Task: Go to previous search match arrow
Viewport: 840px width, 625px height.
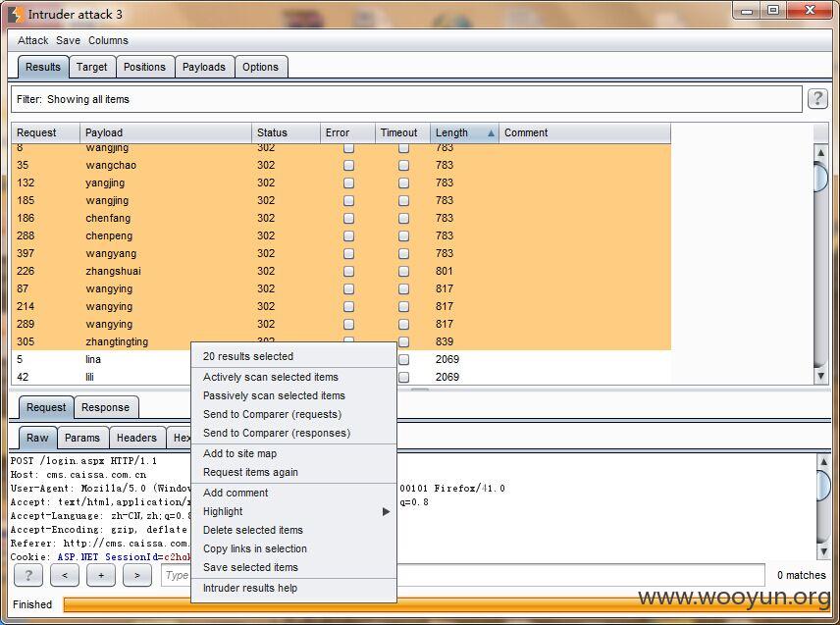Action: coord(65,575)
